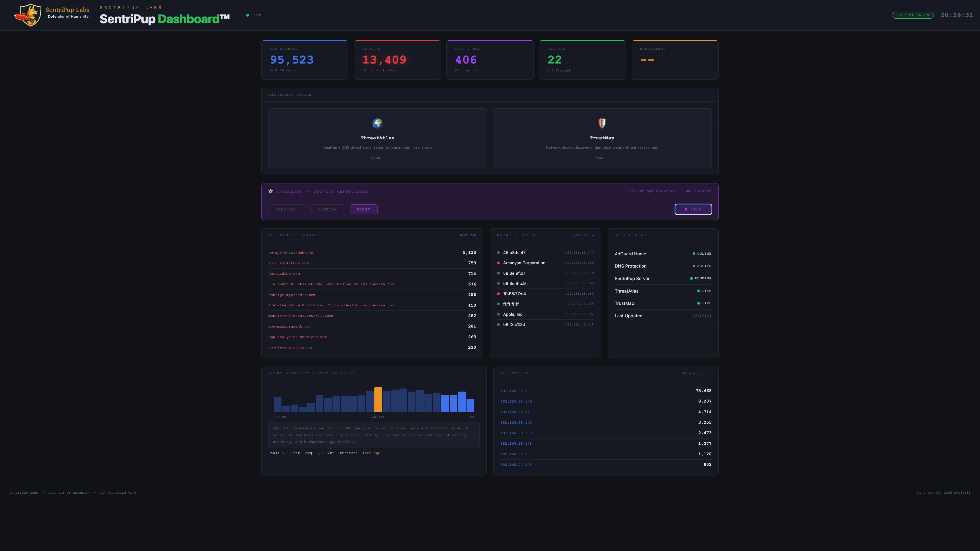Toggle the PROTECTION ON badge
The height and width of the screenshot is (551, 980).
click(912, 15)
